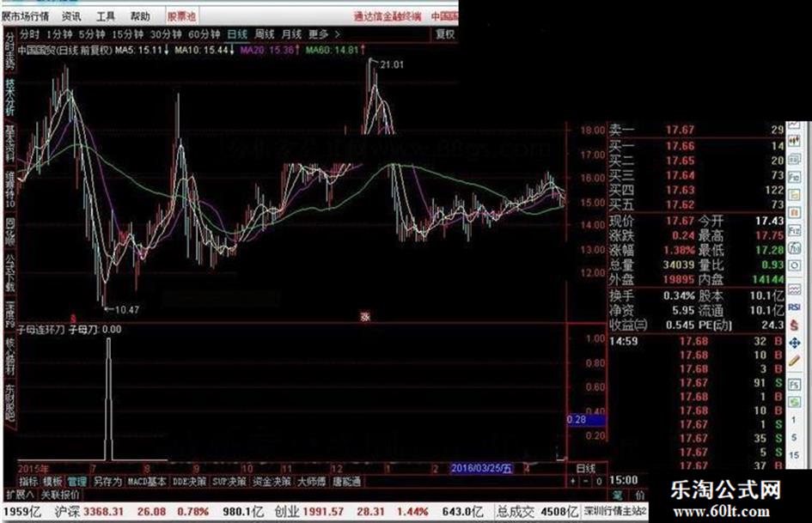
Task: Open 基本资料 in left sidebar
Action: (x=9, y=143)
